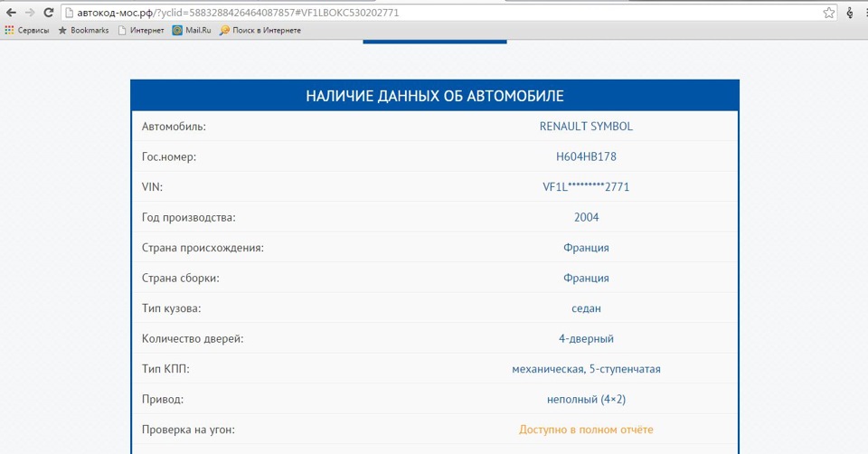Select the 4-дверный value

point(586,338)
